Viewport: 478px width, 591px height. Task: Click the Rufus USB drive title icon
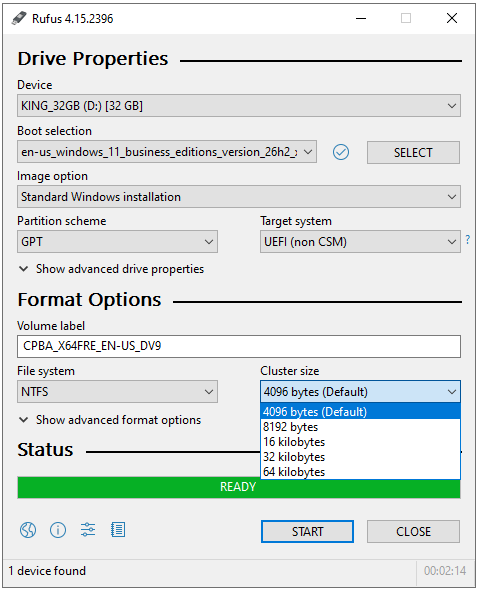[x=19, y=18]
